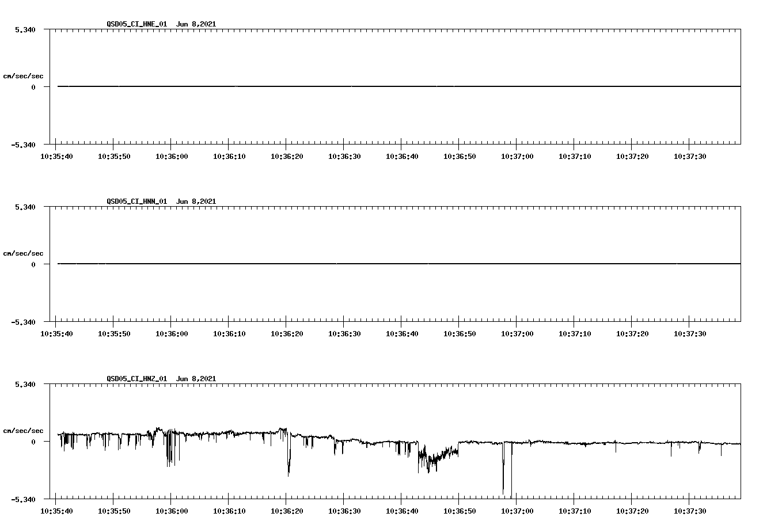The image size is (782, 532).
Task: Click the HNZ downward spike at 10:36:20
Action: 288,455
